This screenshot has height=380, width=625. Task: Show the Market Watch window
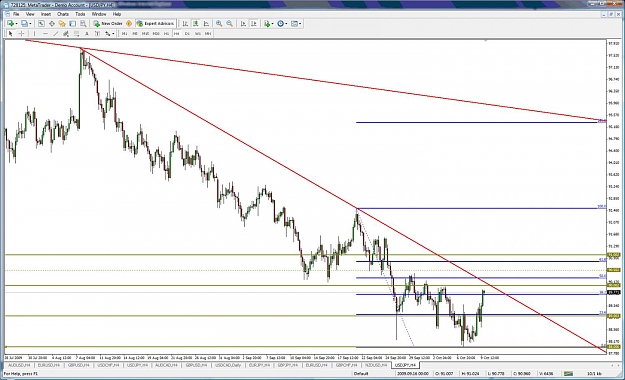coord(41,24)
